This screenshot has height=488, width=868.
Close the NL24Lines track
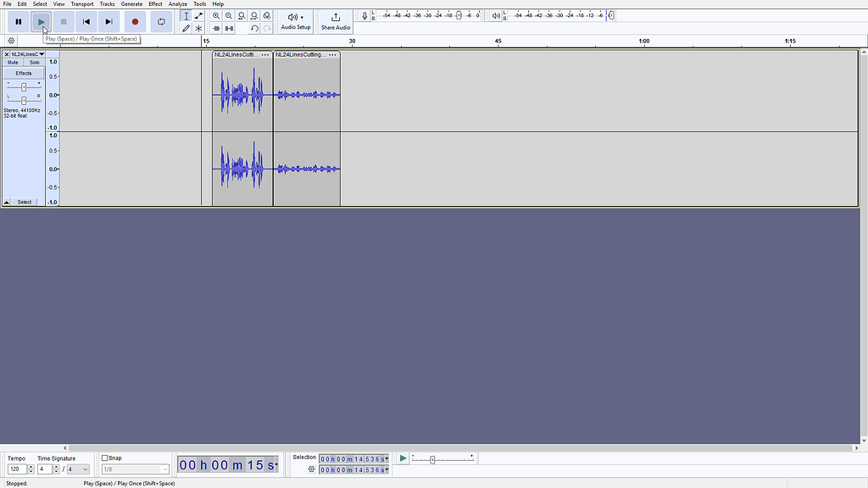click(x=7, y=54)
